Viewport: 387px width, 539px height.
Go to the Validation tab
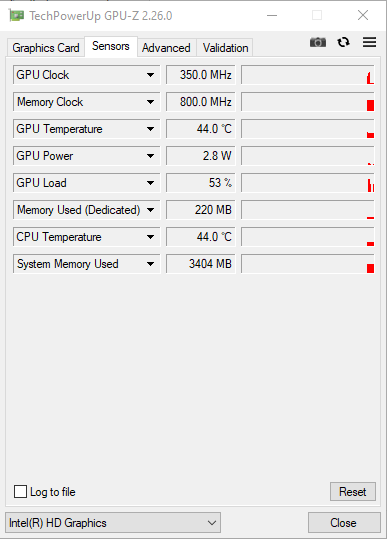225,47
